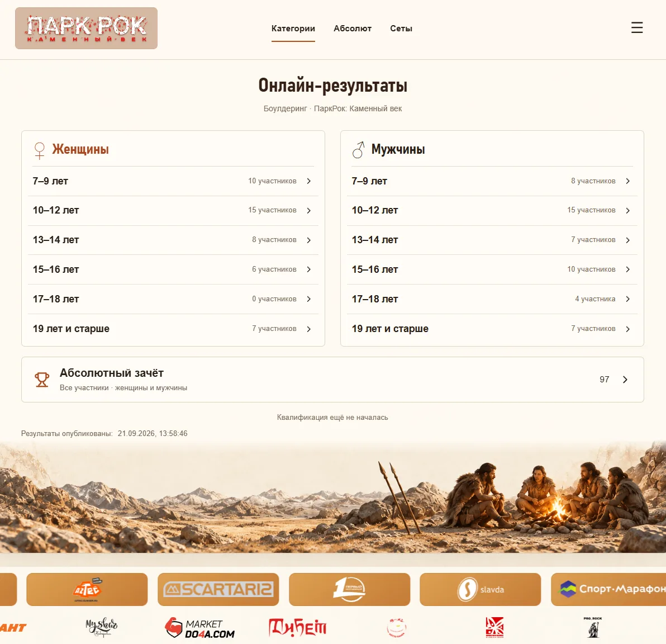This screenshot has width=666, height=644.
Task: Switch to the Абсолют tab
Action: click(353, 29)
